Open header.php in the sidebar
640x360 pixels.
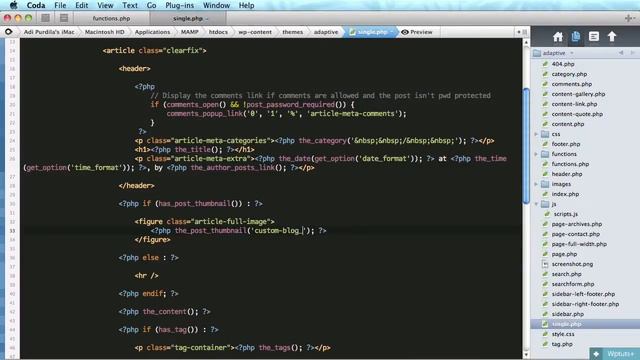point(567,174)
